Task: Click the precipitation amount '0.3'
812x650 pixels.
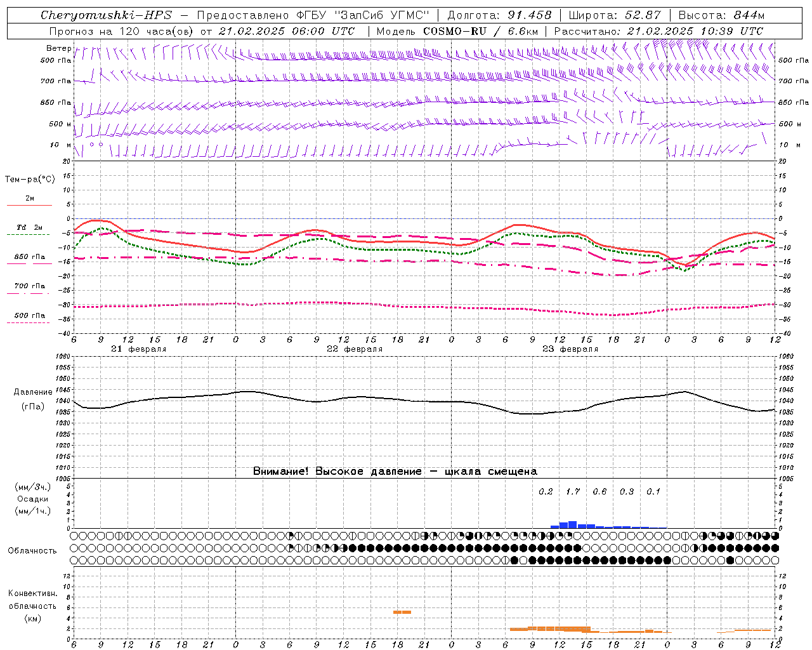Action: click(x=627, y=491)
